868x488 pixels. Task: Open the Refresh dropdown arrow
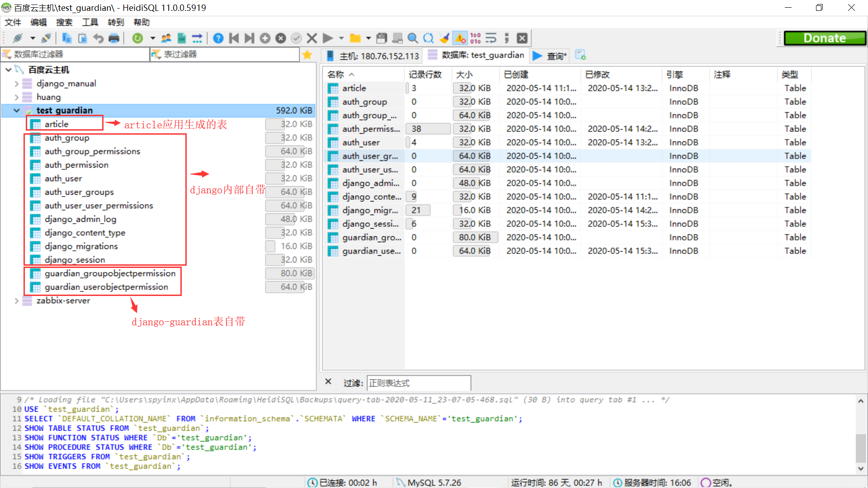152,38
